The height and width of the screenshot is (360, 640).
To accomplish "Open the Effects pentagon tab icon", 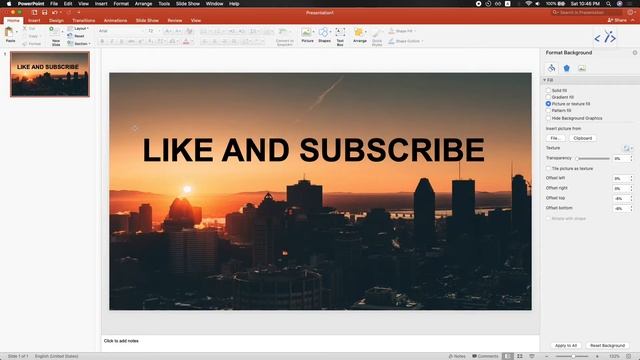I will pos(567,68).
